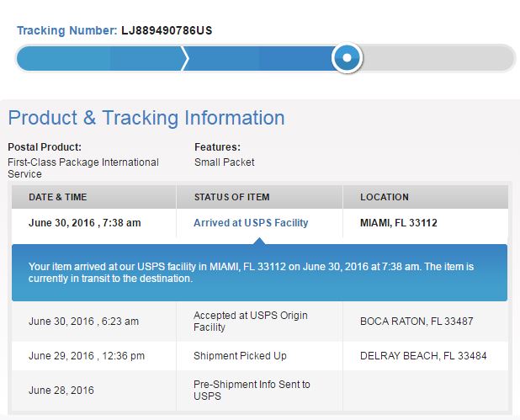Click the circular progress marker on tracking bar
Viewport: 520px width, 420px height.
coord(347,58)
